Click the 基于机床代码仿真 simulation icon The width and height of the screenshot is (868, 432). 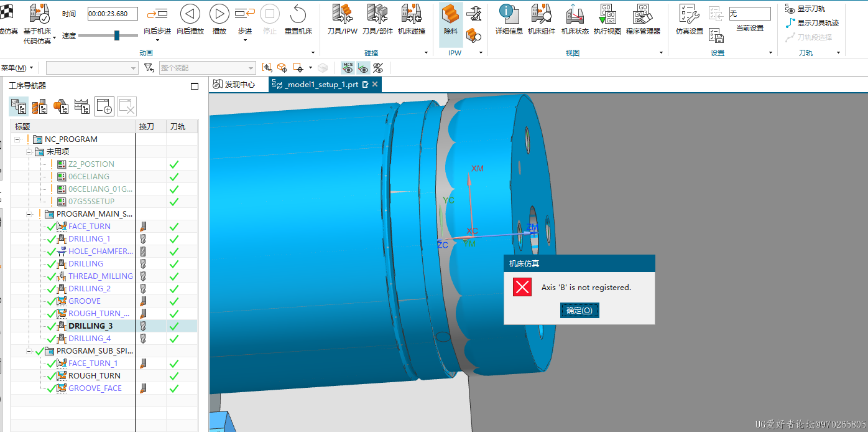[x=40, y=14]
